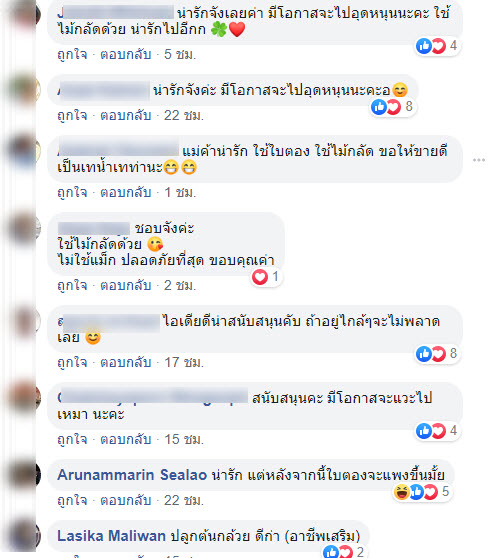493x558 pixels.
Task: Like the comment posted 5 ชม. ago
Action: 72,54
